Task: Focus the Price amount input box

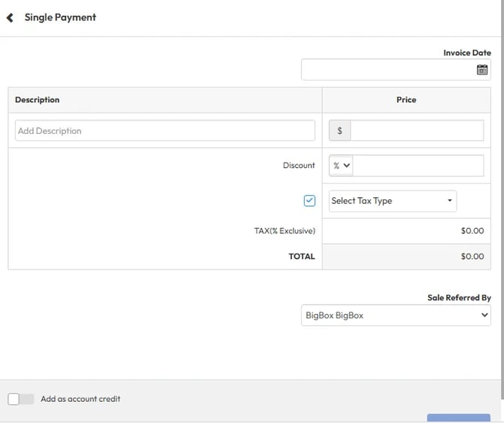Action: (417, 131)
